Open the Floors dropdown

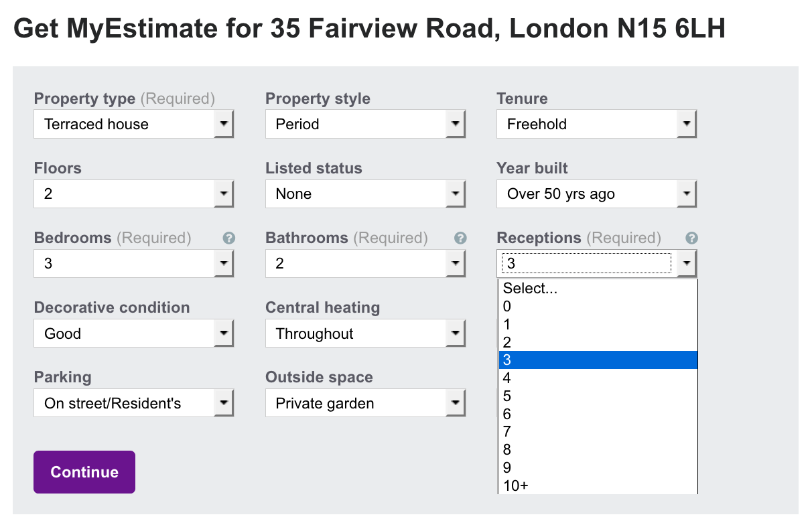(134, 194)
